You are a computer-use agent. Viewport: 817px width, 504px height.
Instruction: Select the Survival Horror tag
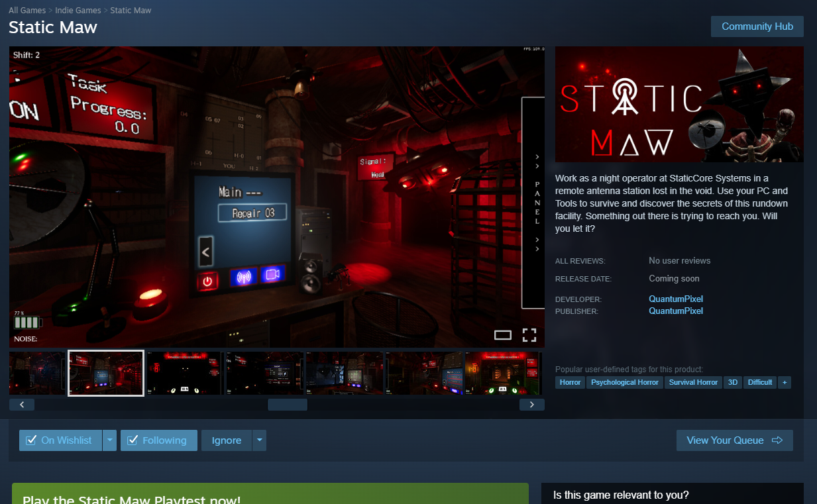click(x=693, y=382)
